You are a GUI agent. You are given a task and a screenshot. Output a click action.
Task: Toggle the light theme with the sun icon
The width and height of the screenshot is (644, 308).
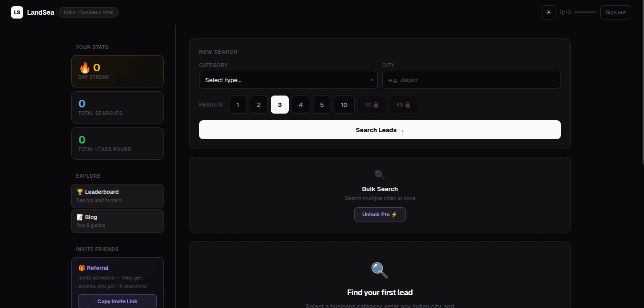pos(549,12)
